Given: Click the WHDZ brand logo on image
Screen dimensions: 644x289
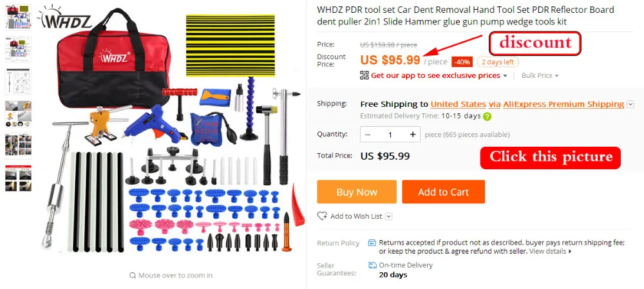Looking at the screenshot, I should [x=64, y=17].
